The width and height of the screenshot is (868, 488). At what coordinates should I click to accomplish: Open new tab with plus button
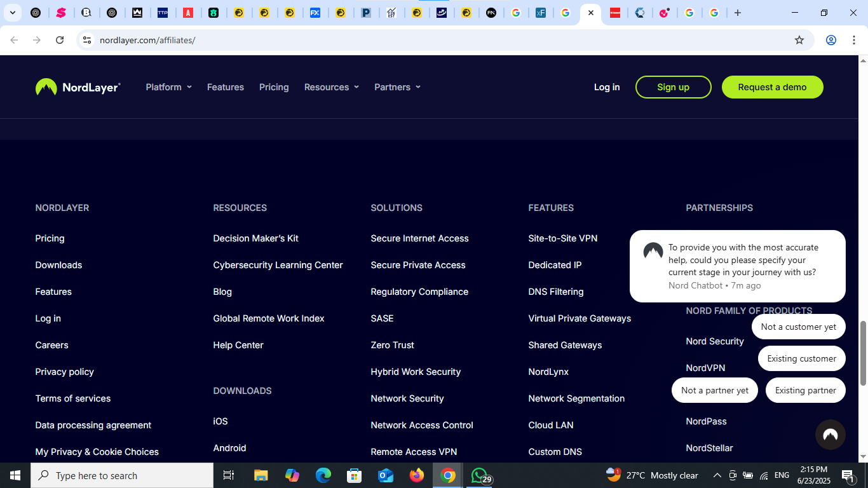coord(738,13)
